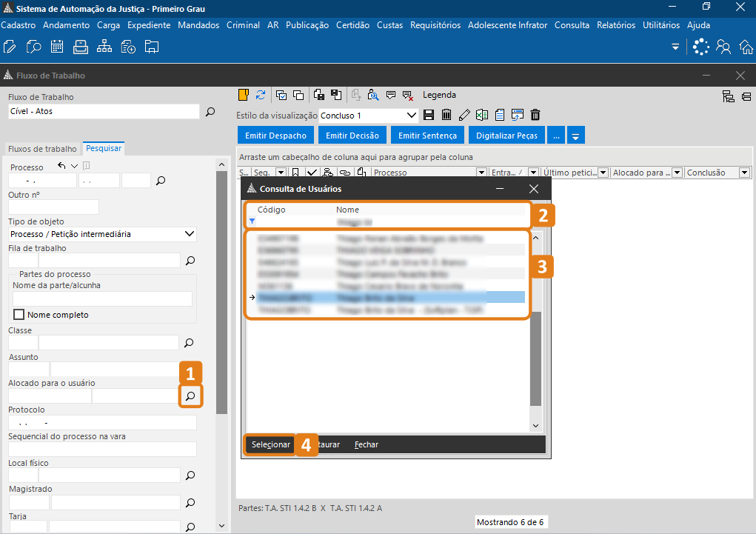
Task: Go to the home icon in the top bar
Action: pyautogui.click(x=746, y=47)
